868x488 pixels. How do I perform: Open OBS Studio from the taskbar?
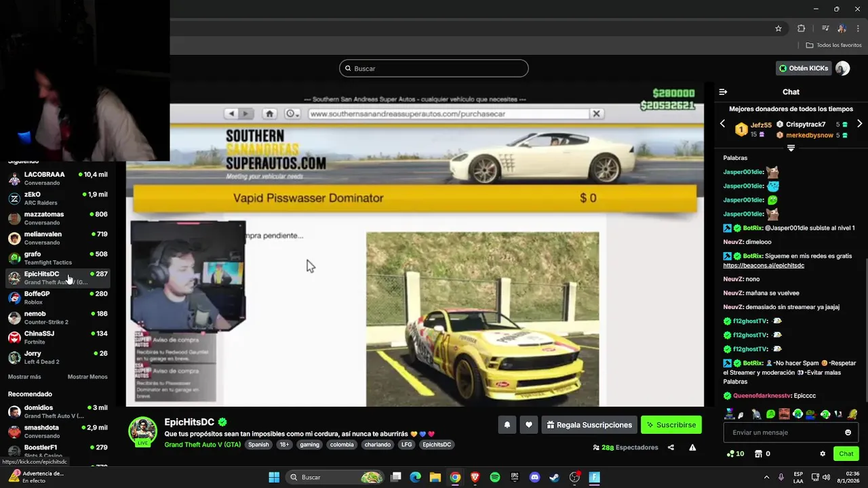[575, 477]
